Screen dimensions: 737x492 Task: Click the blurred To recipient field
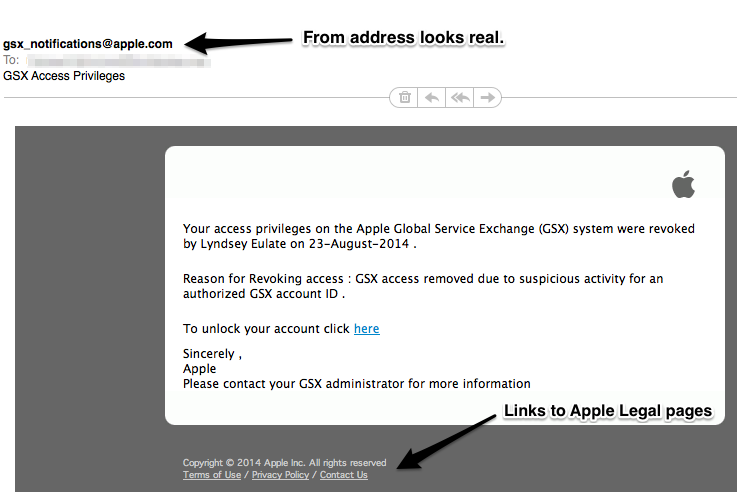(x=118, y=61)
